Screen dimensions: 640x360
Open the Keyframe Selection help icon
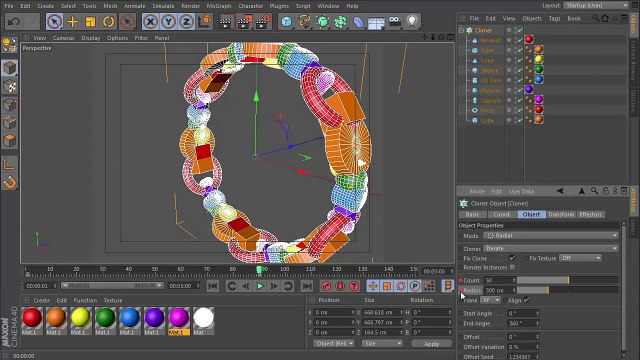coord(354,286)
